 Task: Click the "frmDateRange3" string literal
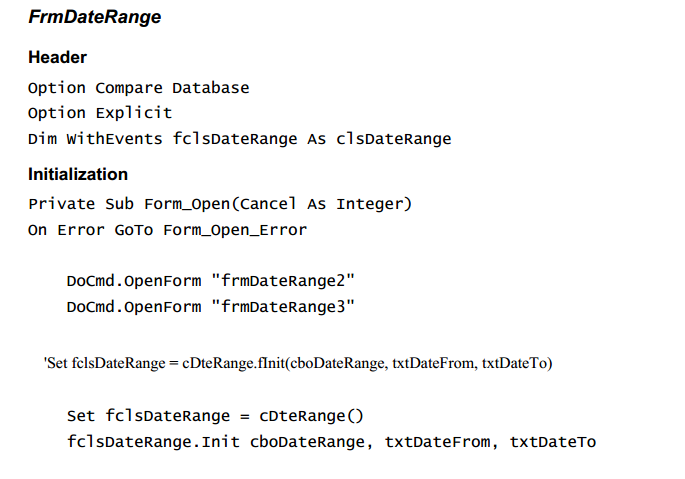[283, 307]
